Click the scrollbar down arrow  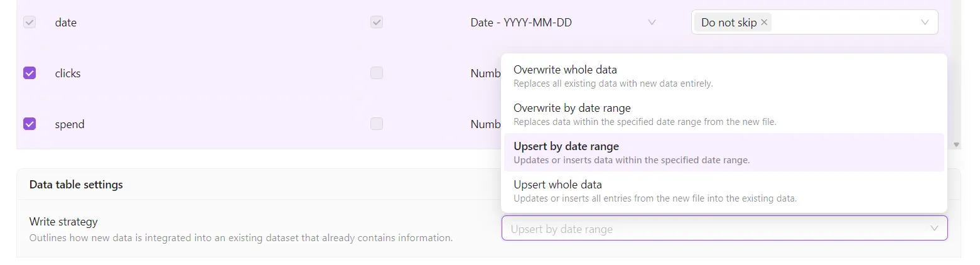956,144
